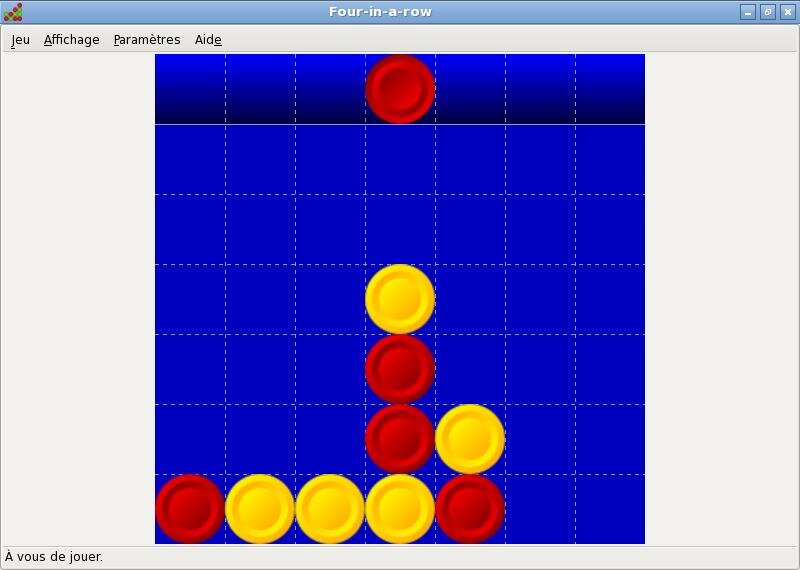The height and width of the screenshot is (570, 800).
Task: Click the 'Four-in-a-row' window title text
Action: pos(380,12)
